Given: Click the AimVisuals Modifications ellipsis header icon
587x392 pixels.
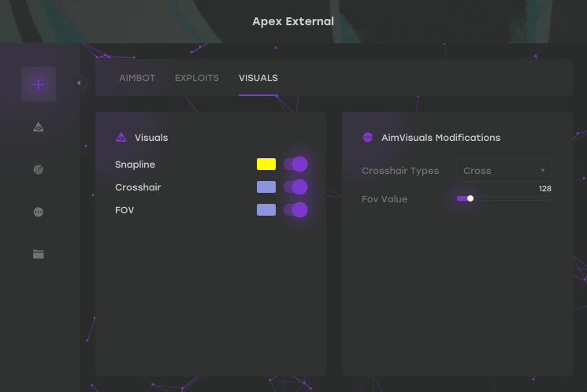Looking at the screenshot, I should coord(368,137).
